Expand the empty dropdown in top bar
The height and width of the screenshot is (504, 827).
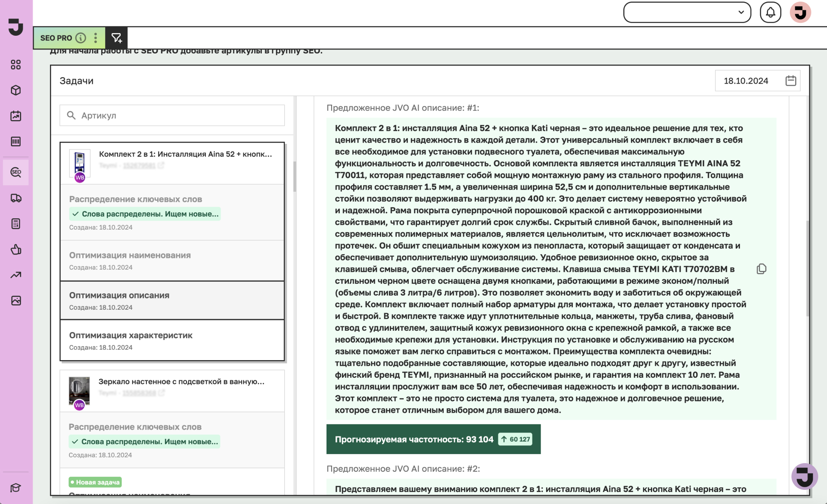point(687,12)
